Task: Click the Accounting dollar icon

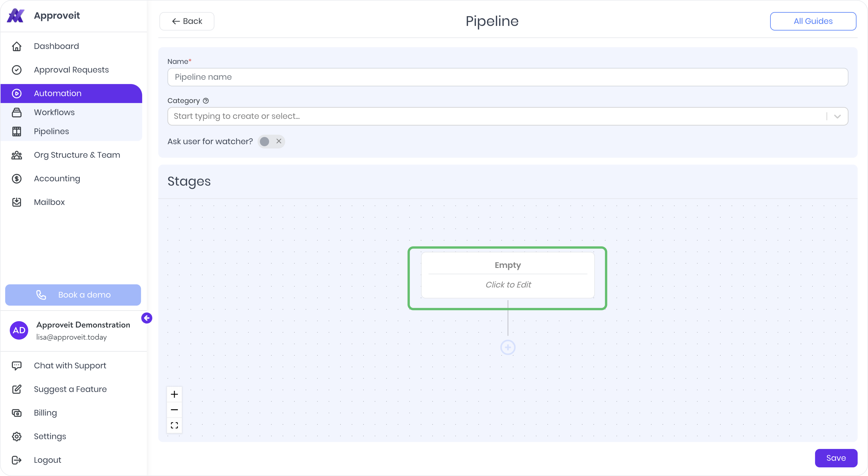Action: [17, 179]
